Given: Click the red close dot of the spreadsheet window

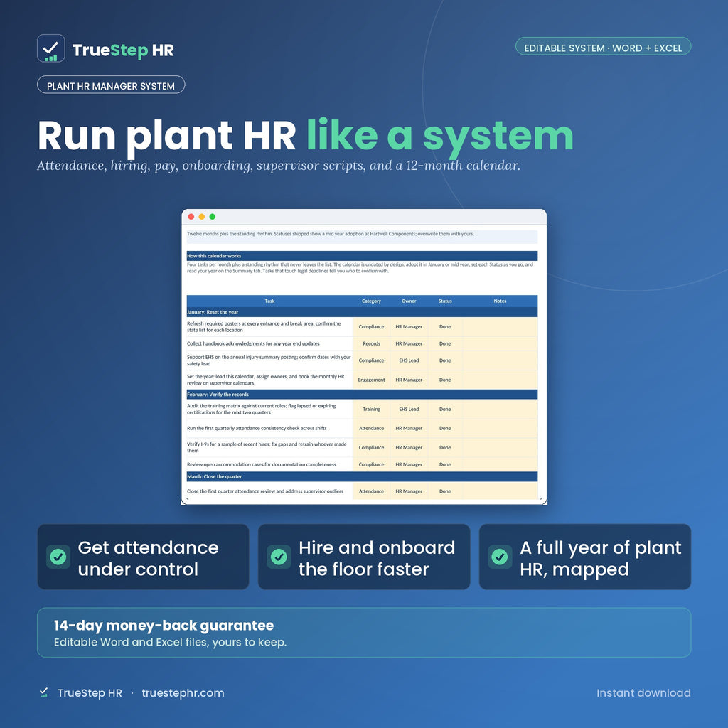Looking at the screenshot, I should [191, 217].
